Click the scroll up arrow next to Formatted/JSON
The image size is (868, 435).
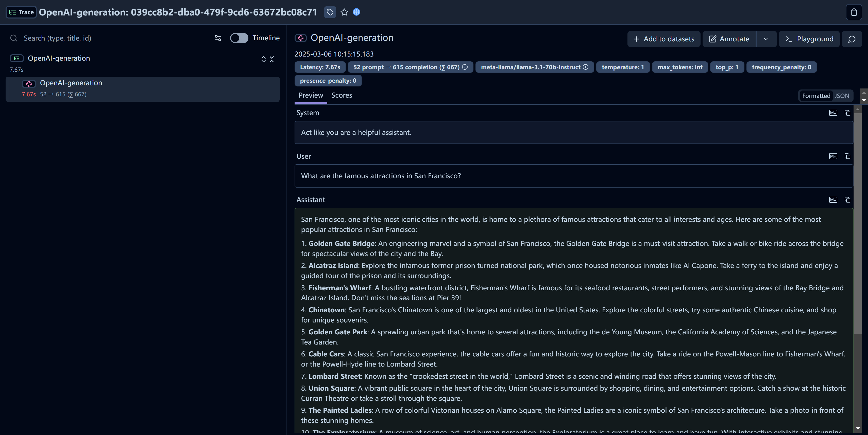coord(864,92)
